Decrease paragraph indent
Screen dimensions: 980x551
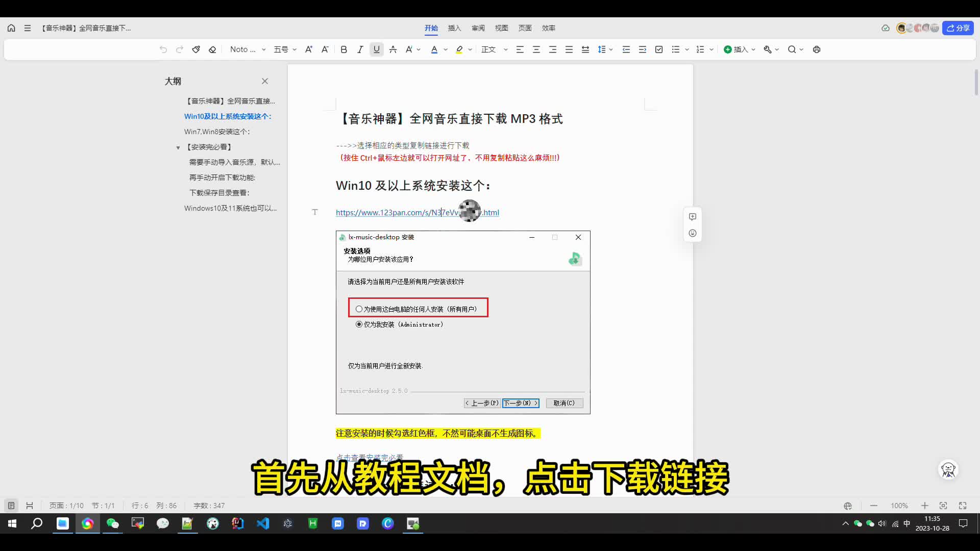click(x=626, y=49)
